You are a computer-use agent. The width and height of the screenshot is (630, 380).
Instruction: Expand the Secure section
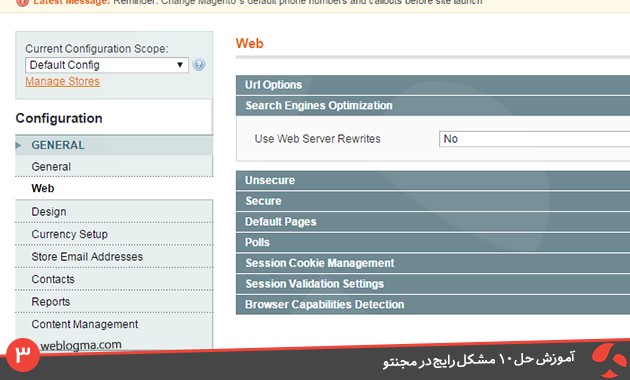tap(433, 201)
